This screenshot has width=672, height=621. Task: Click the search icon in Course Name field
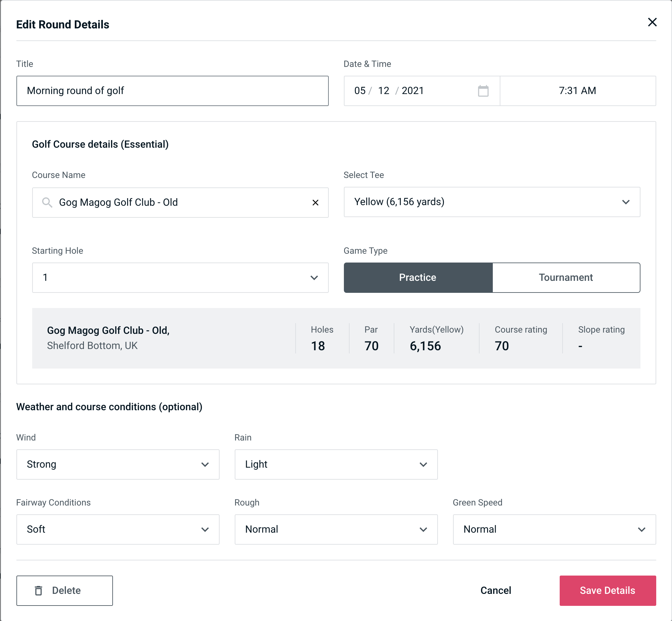pyautogui.click(x=47, y=202)
